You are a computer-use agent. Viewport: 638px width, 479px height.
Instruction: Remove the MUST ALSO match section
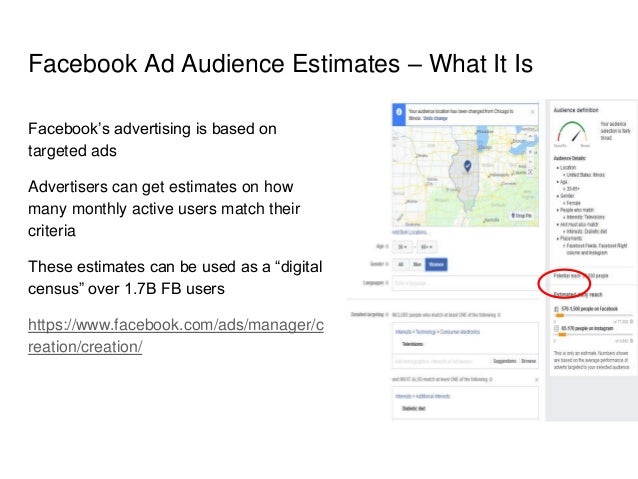(536, 379)
